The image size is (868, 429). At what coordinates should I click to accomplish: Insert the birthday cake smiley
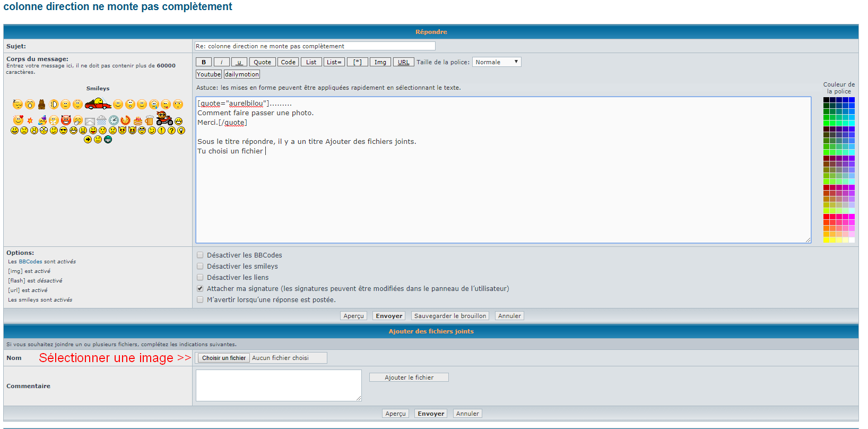tap(138, 121)
